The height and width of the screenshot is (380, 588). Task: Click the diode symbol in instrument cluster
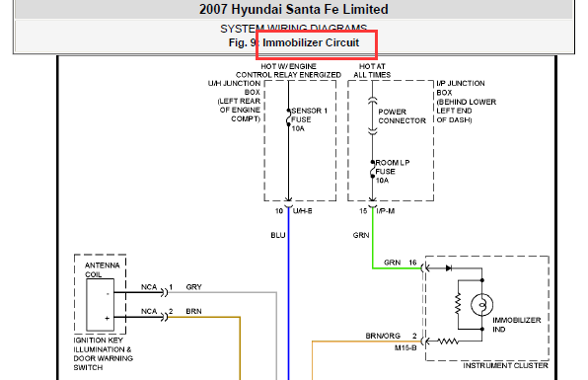coord(449,267)
